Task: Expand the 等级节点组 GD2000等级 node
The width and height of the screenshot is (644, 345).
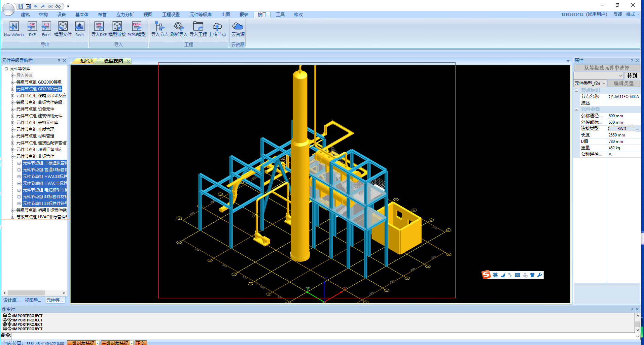Action: tap(12, 82)
